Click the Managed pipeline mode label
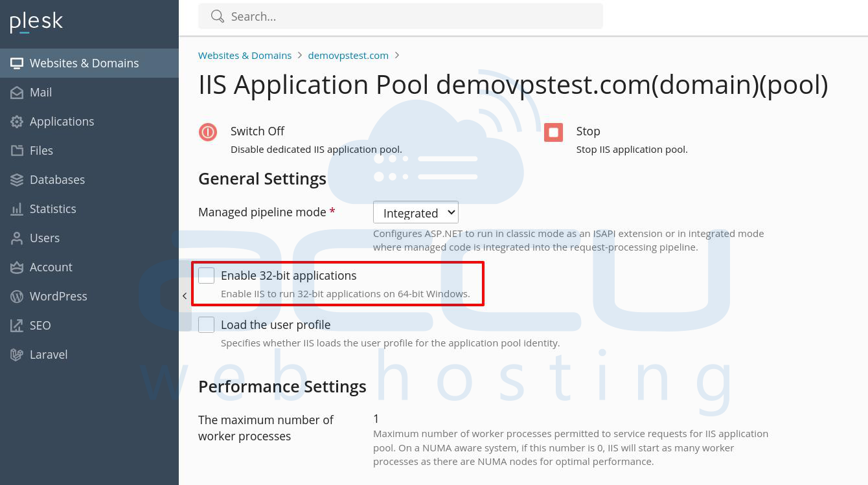The width and height of the screenshot is (868, 485). [262, 212]
